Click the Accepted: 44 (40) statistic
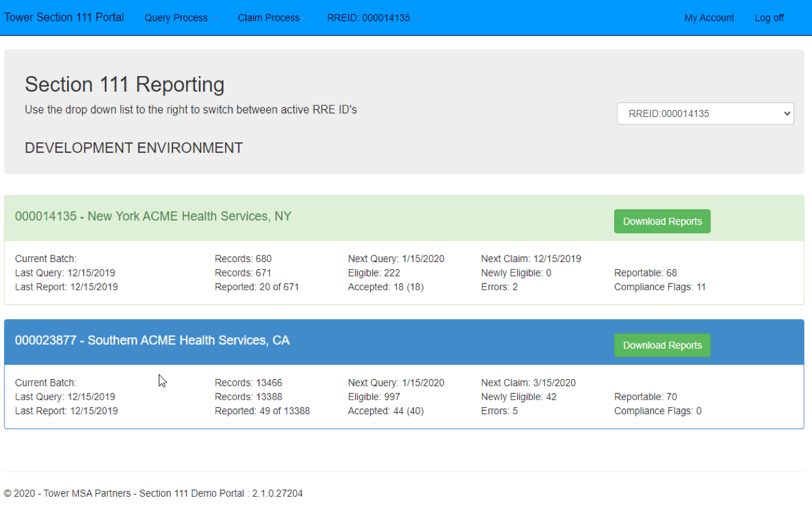 click(x=385, y=410)
